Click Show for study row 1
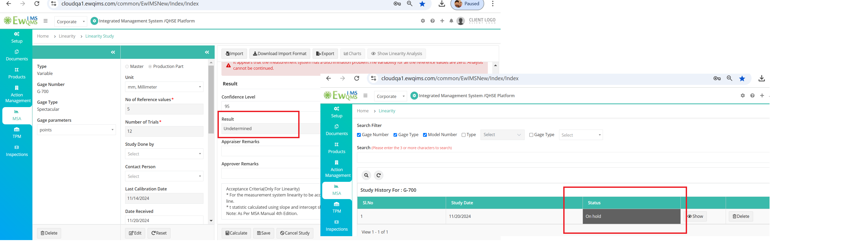Screen dimensions: 868x250 [695, 216]
